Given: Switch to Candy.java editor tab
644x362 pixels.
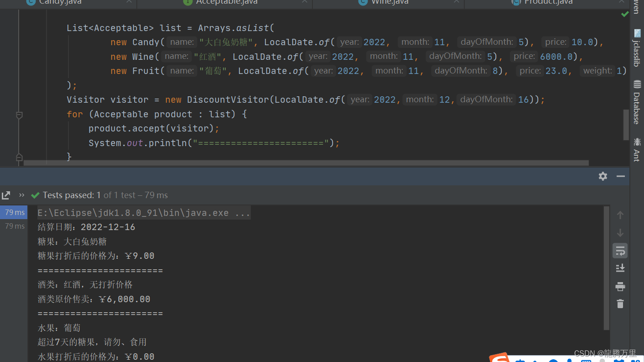Looking at the screenshot, I should [x=68, y=2].
